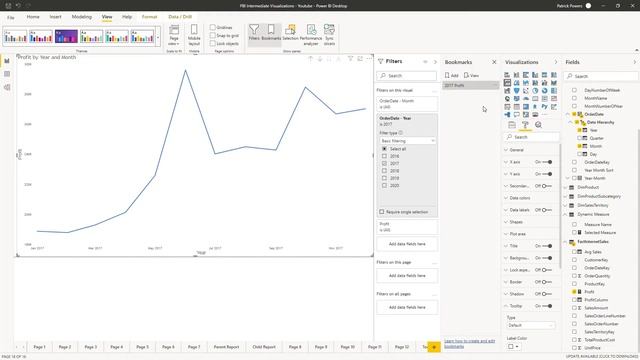The height and width of the screenshot is (360, 640).
Task: Enable Lock objects checkbox
Action: (213, 43)
